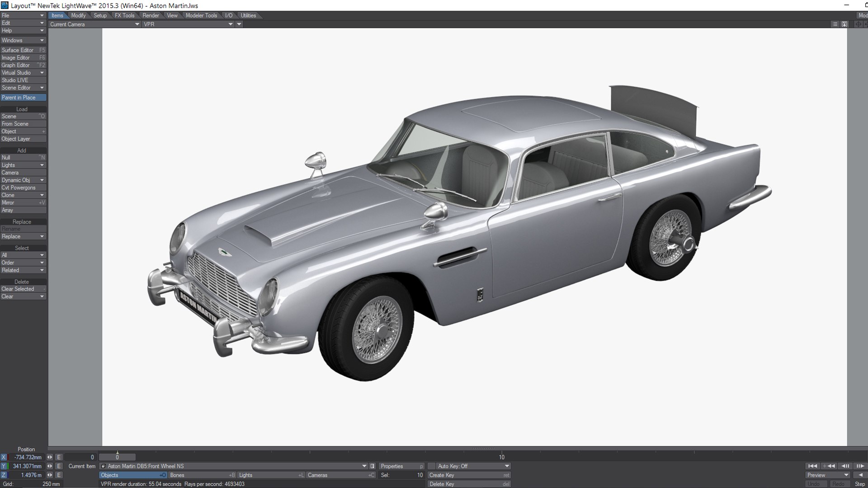Viewport: 868px width, 488px height.
Task: Open the Current Camera view dropdown
Action: point(94,24)
